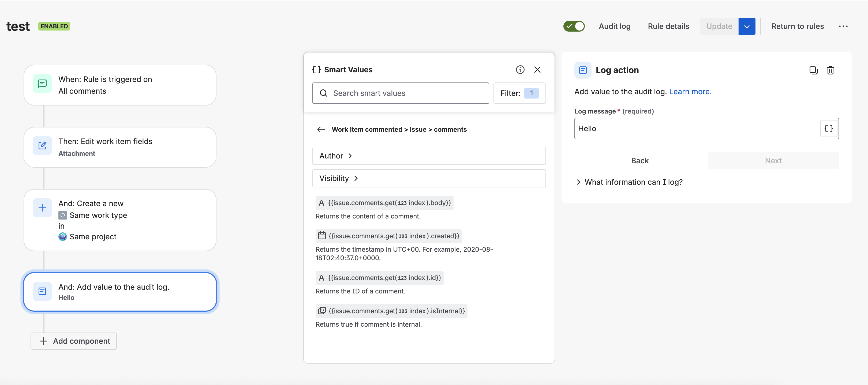868x385 pixels.
Task: Click the Create a new work item icon
Action: pos(42,207)
